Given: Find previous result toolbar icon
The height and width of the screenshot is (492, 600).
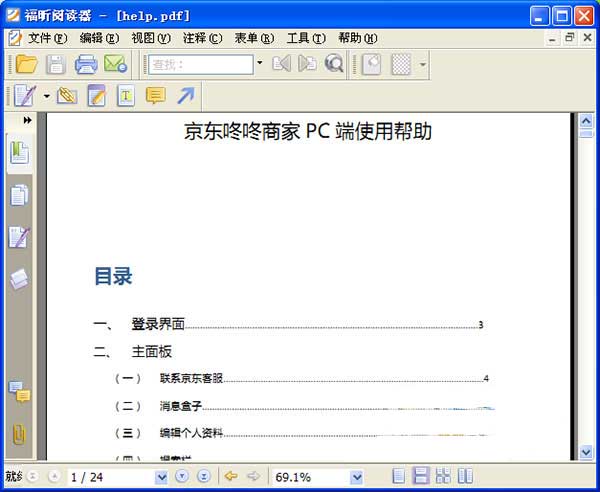Looking at the screenshot, I should (281, 64).
